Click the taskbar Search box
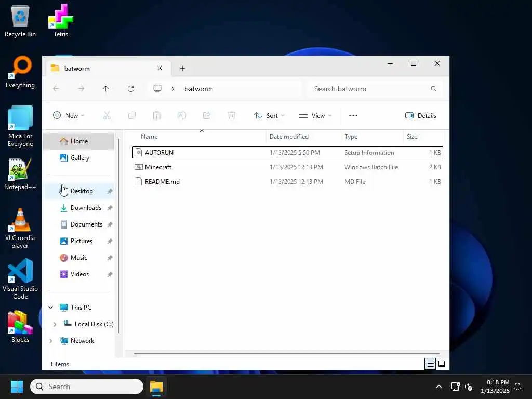The height and width of the screenshot is (399, 532). [87, 387]
